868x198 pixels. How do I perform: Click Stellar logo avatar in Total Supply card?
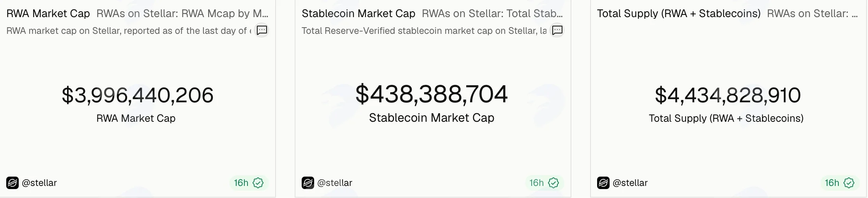click(x=603, y=183)
